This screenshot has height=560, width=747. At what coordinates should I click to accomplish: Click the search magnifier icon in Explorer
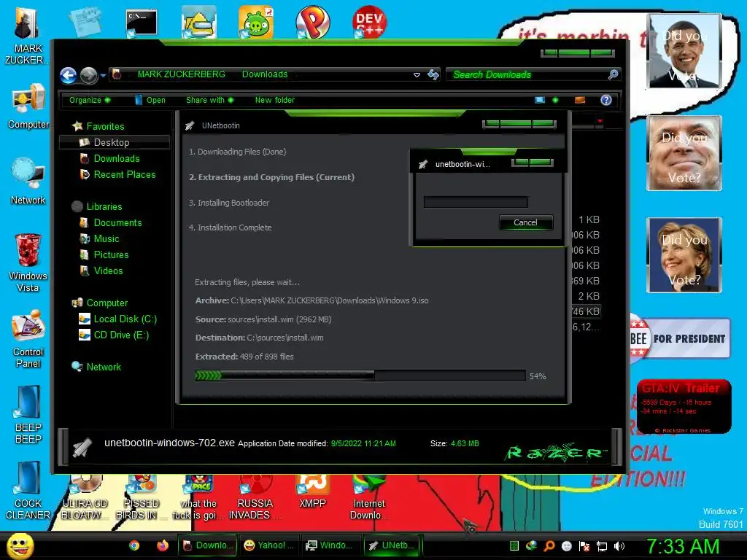613,74
